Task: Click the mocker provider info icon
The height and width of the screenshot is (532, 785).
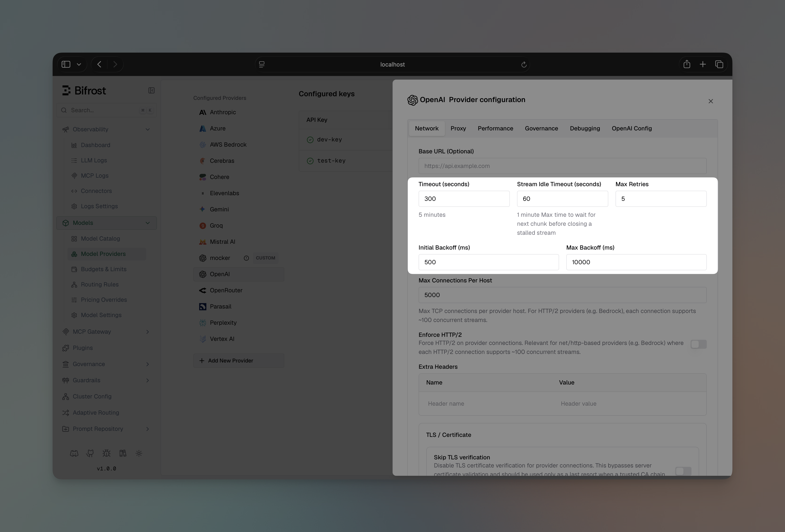Action: (x=246, y=258)
